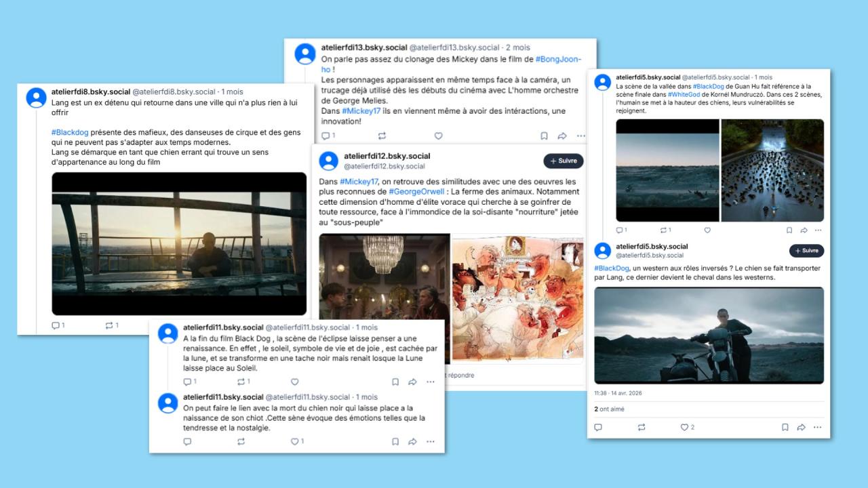Screen dimensions: 868x488
Task: Open more options on atelierfdi11 nostalgie post
Action: (430, 441)
